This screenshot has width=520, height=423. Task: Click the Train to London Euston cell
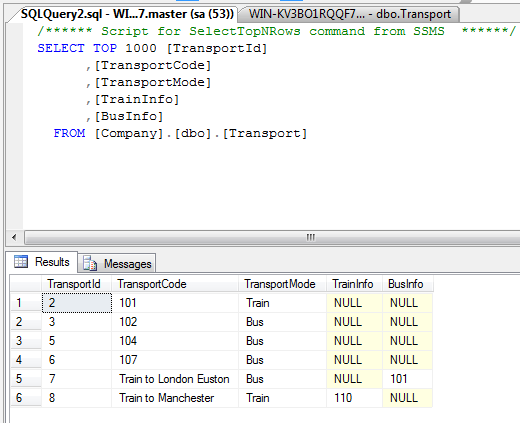pyautogui.click(x=175, y=379)
